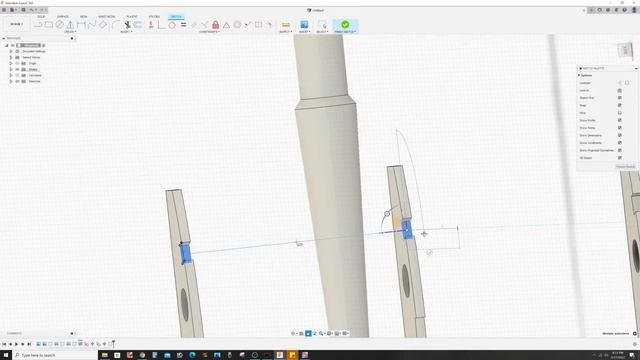Viewport: 640px width, 360px height.
Task: Click the Inspect measure icon
Action: pyautogui.click(x=286, y=25)
